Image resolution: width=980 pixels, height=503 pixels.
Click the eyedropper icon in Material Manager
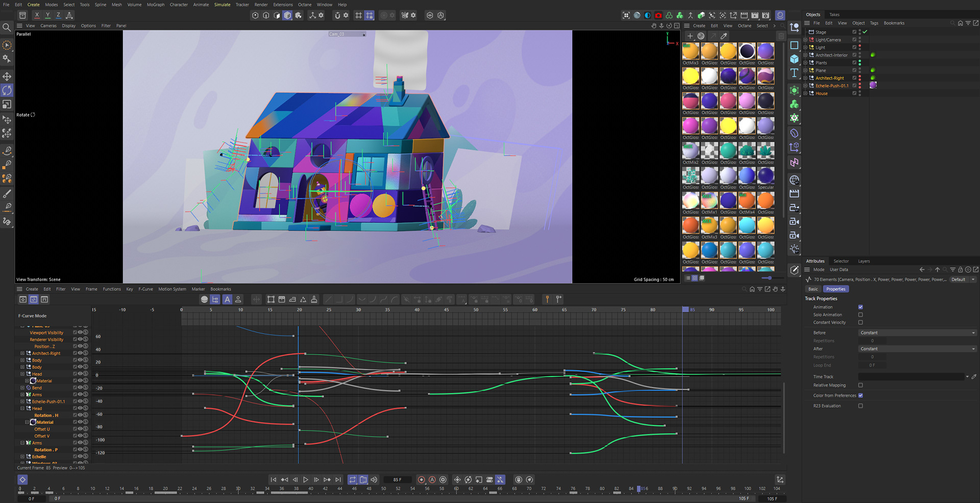coord(724,36)
